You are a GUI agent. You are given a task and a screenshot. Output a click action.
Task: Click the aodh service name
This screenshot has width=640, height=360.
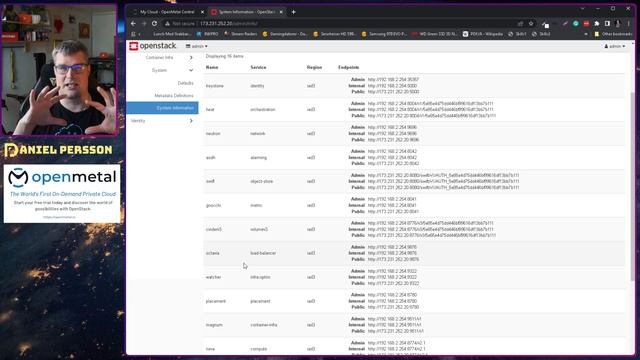[x=211, y=158]
